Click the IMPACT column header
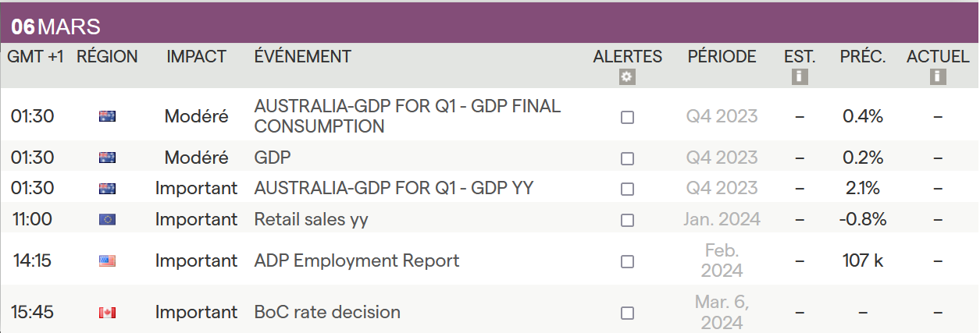This screenshot has height=333, width=980. pos(196,57)
